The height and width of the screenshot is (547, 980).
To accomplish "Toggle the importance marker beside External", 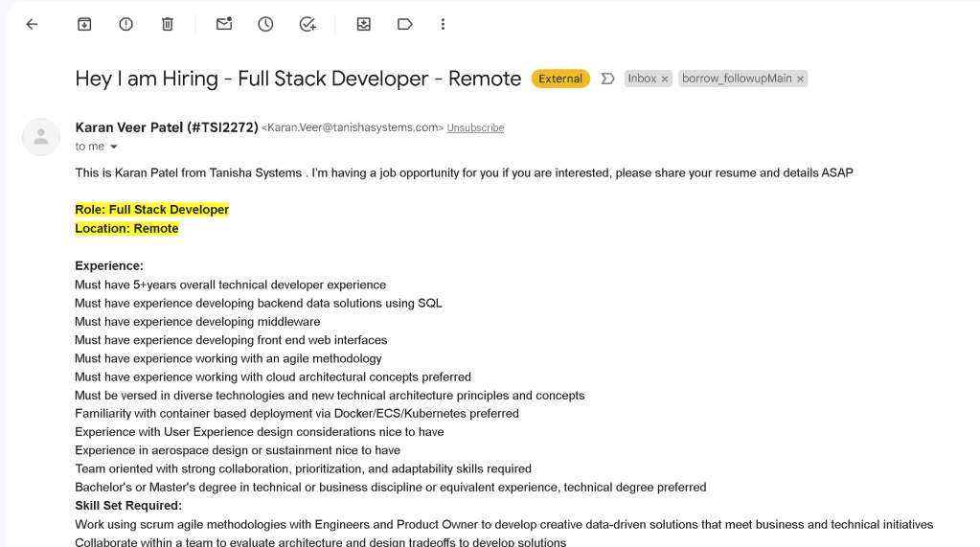I will [607, 79].
